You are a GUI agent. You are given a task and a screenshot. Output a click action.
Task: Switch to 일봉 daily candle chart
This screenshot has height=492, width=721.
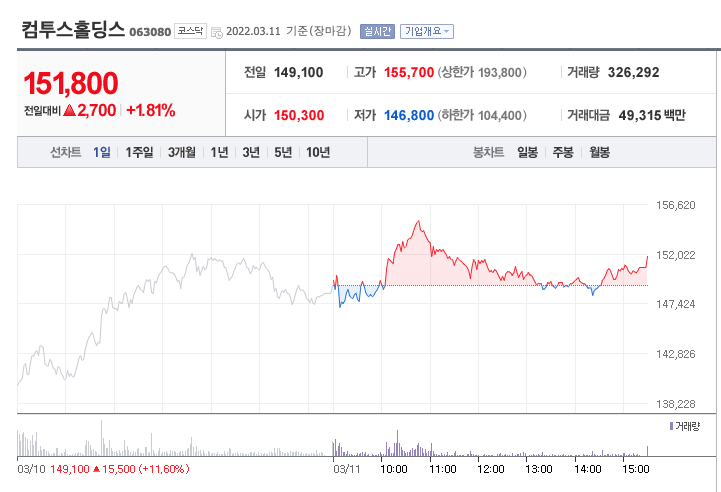527,152
